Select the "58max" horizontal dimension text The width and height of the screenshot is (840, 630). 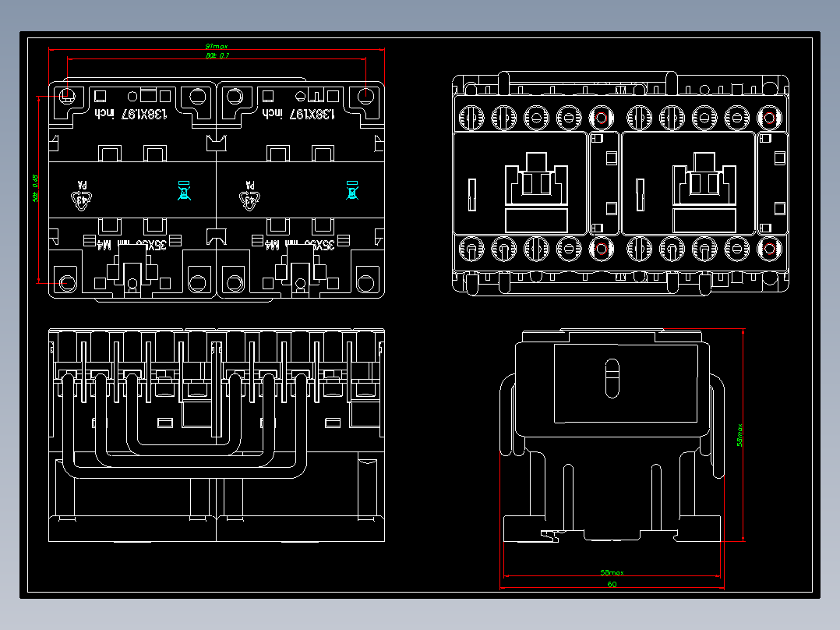coord(612,572)
